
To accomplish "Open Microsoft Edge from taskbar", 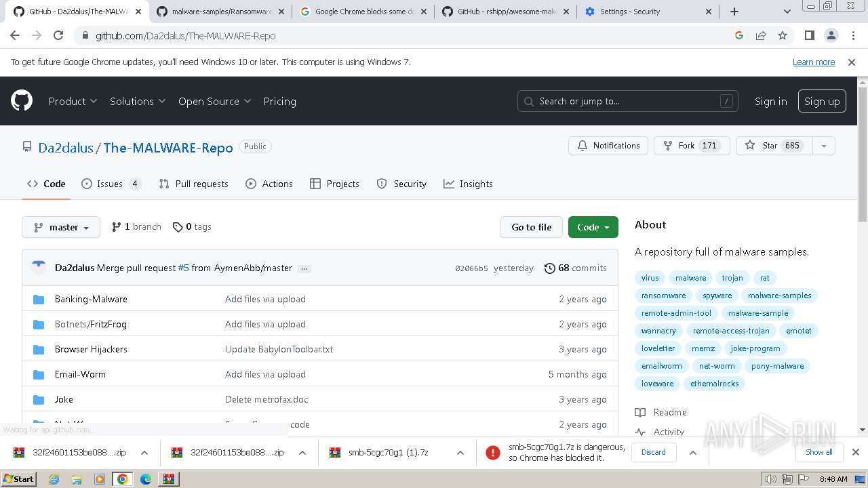I will tap(145, 479).
